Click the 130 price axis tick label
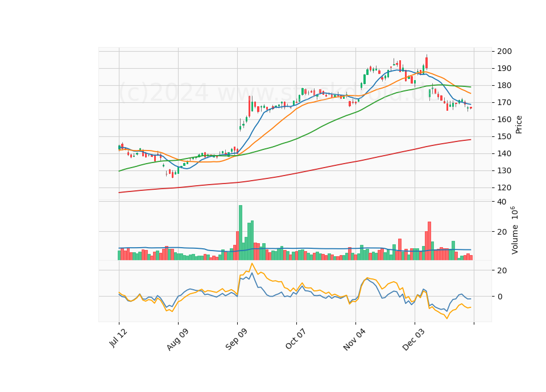This screenshot has width=546, height=392. point(504,171)
